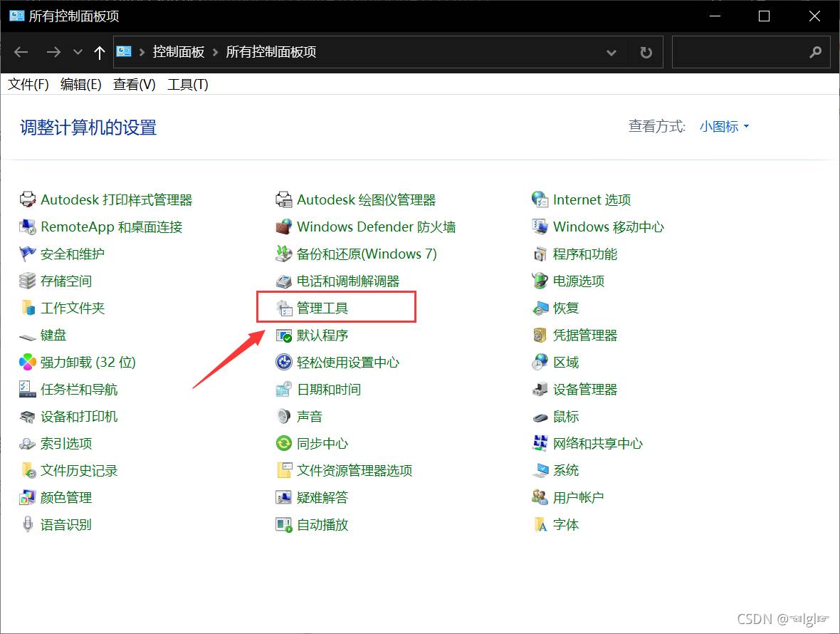Open the 工具(T) menu

click(x=187, y=85)
